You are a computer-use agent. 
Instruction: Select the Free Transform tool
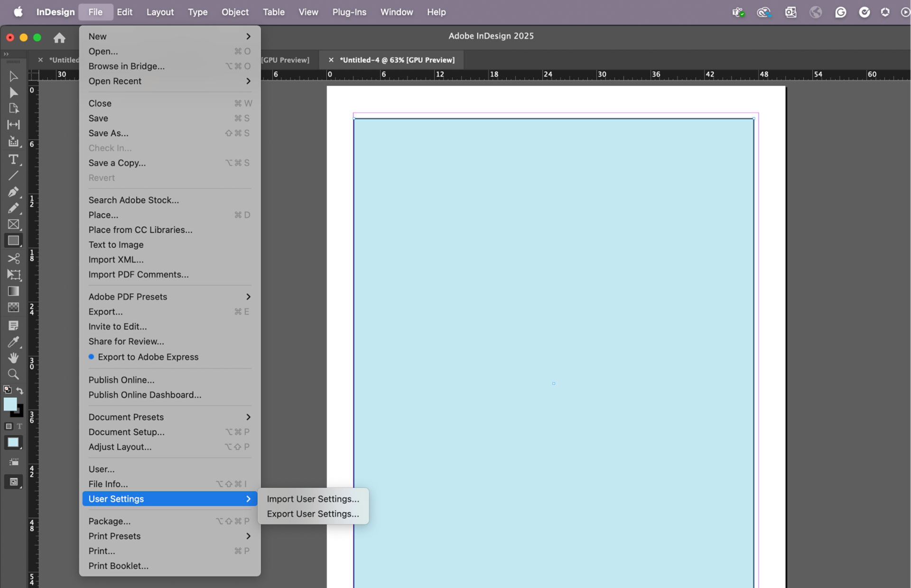(x=14, y=275)
